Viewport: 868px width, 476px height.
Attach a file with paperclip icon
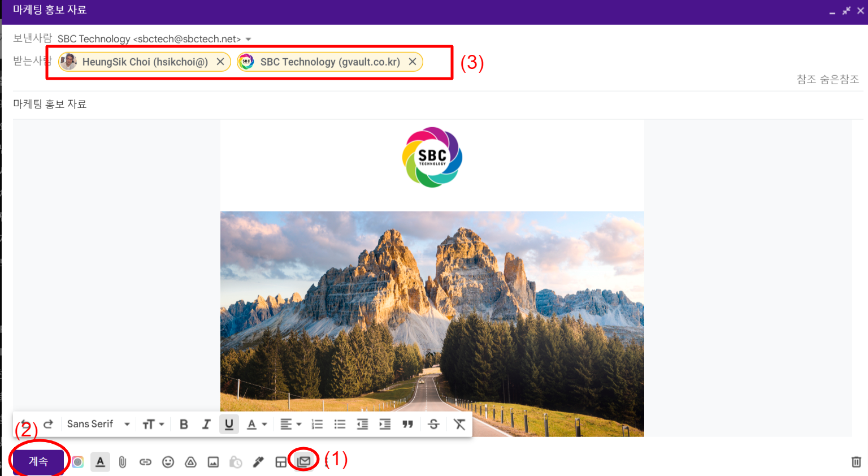pyautogui.click(x=123, y=462)
